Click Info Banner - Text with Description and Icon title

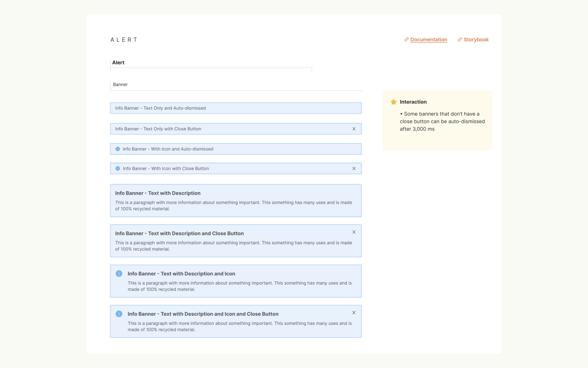pyautogui.click(x=181, y=274)
